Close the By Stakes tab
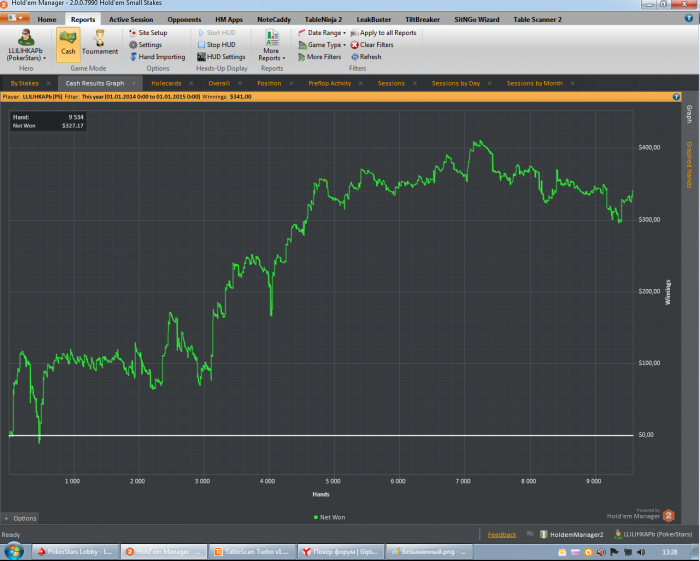The height and width of the screenshot is (561, 700). (49, 83)
